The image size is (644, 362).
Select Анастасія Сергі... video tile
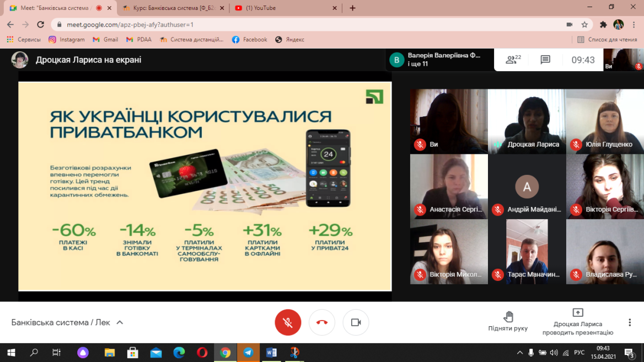[449, 187]
